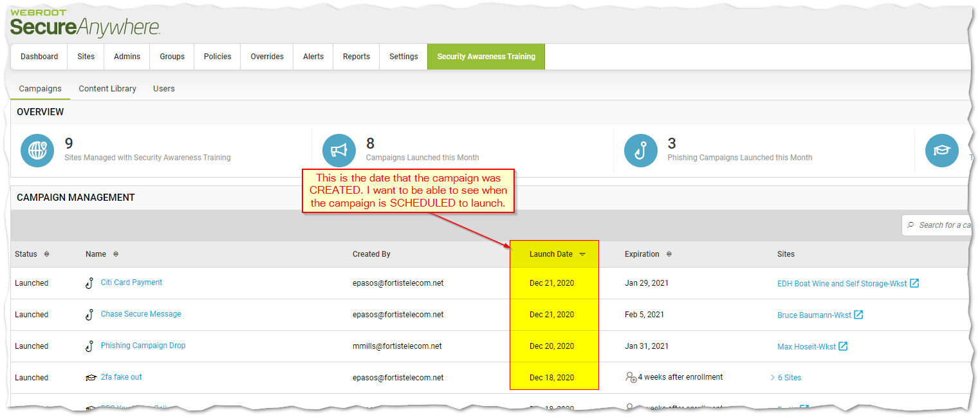Click 3 Phishing Campaigns Launched this Month
Screen dimensions: 980x417
pos(739,150)
